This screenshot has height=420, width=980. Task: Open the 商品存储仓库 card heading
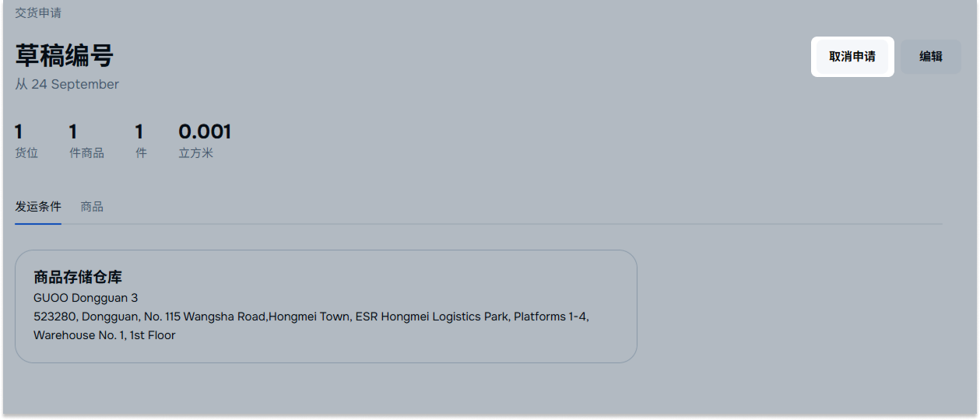[x=78, y=277]
